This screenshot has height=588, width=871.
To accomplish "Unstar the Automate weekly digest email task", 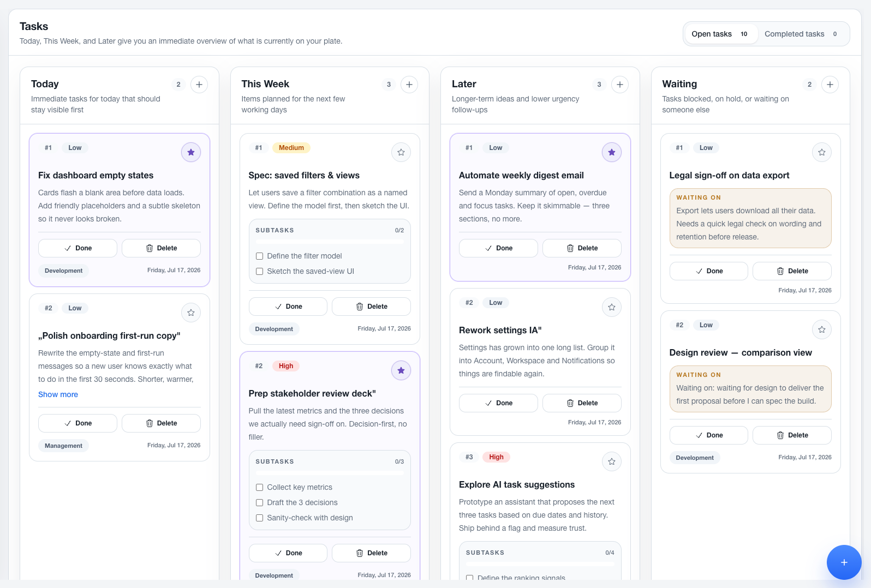I will click(x=612, y=152).
